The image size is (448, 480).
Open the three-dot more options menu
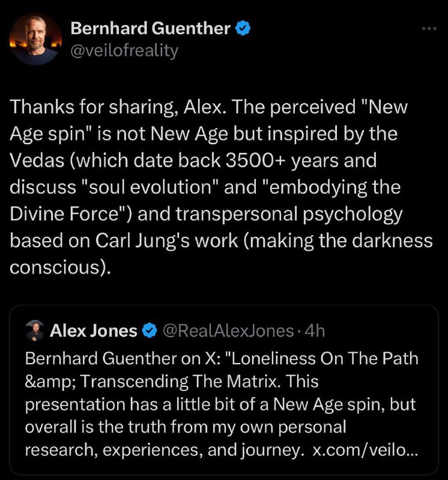point(428,28)
